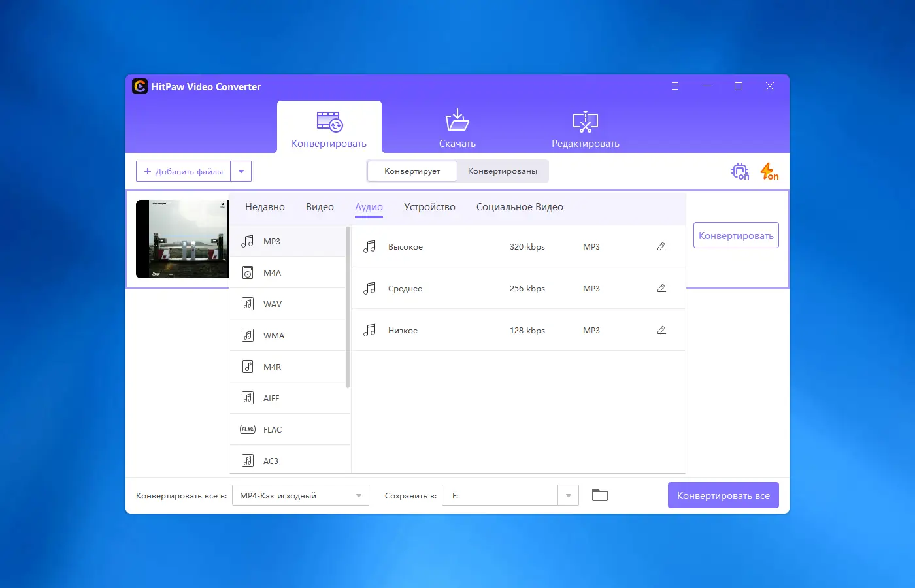Choose High quality preset (Высокое)

pyautogui.click(x=405, y=246)
